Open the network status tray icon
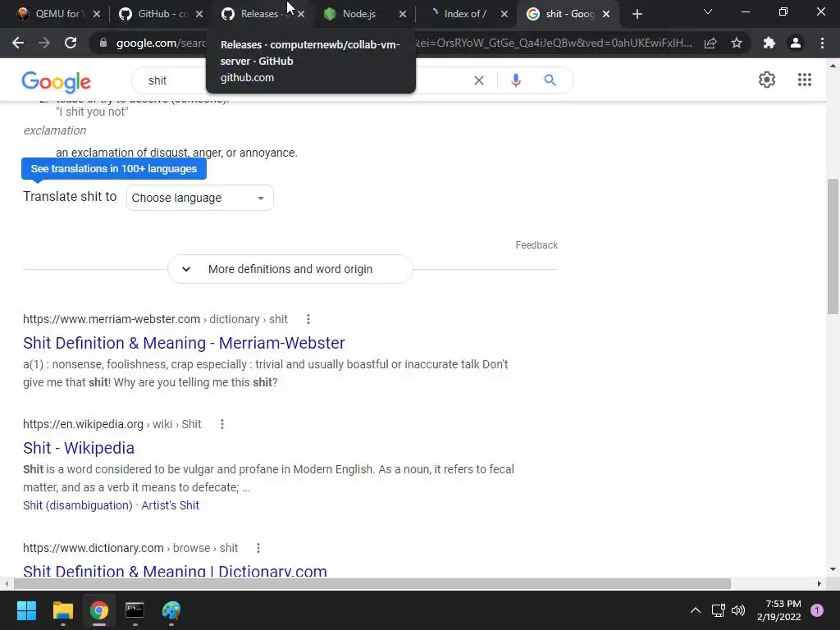The width and height of the screenshot is (840, 630). [718, 610]
